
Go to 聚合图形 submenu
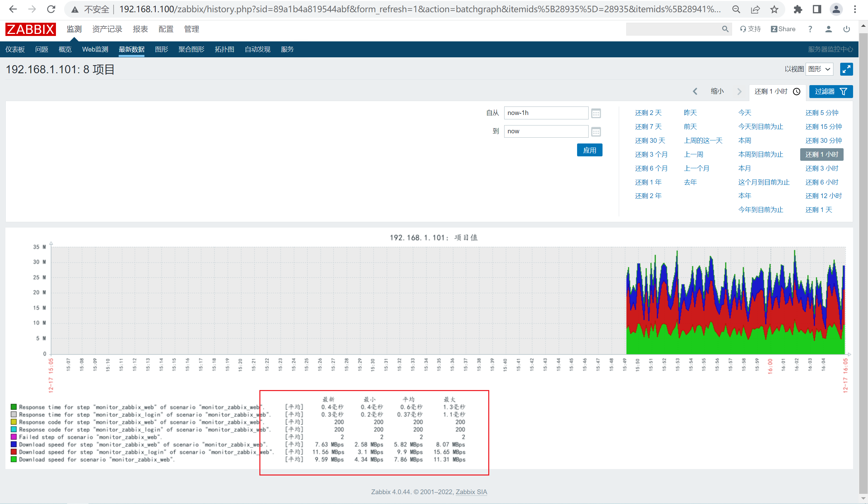(191, 49)
